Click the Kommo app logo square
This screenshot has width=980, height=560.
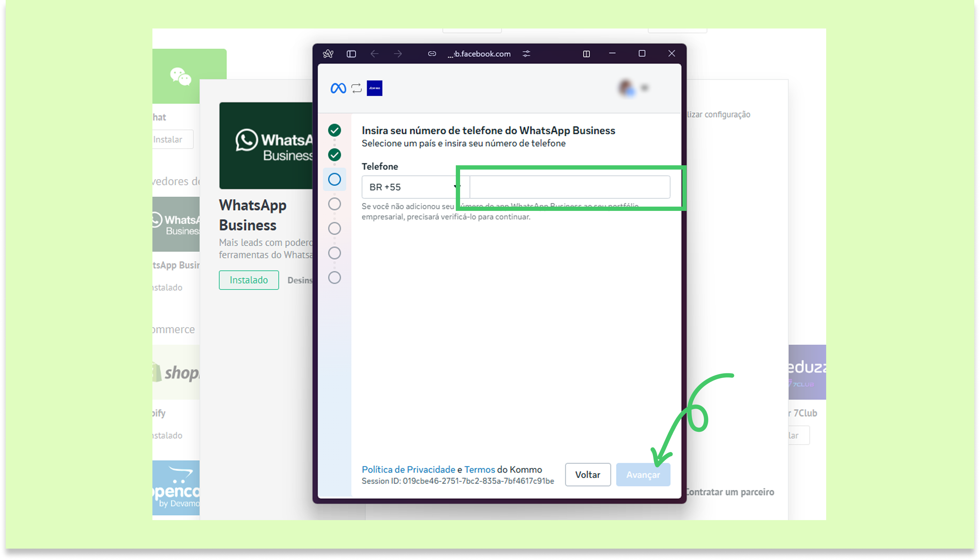coord(374,88)
